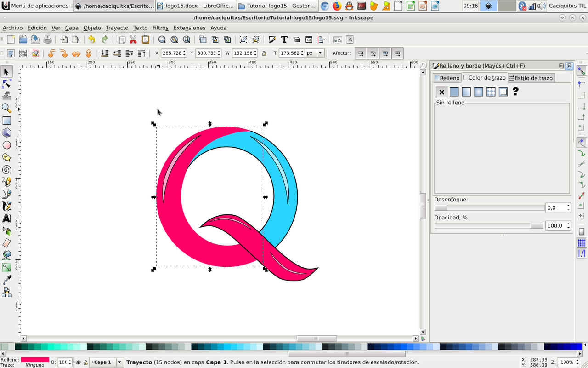The height and width of the screenshot is (368, 588).
Task: Click the Cut scissors icon
Action: pyautogui.click(x=133, y=40)
